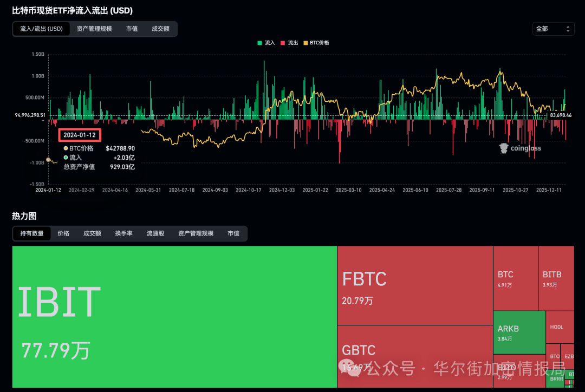
Task: Click the red FBTC tile in the heatmap
Action: pyautogui.click(x=414, y=284)
